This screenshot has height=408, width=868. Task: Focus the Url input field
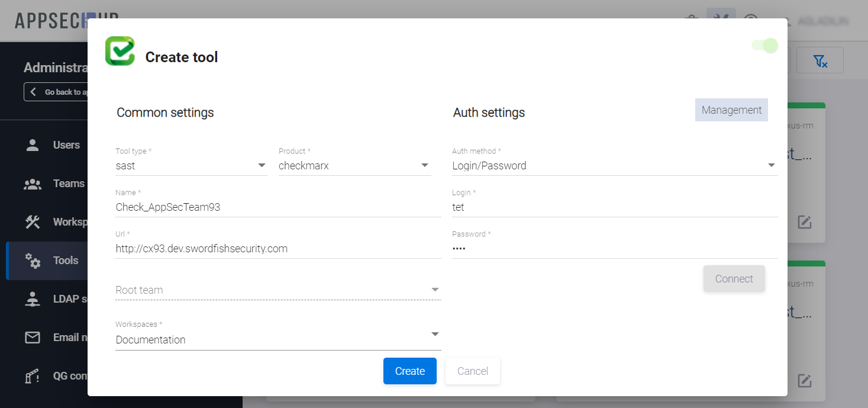click(x=278, y=249)
